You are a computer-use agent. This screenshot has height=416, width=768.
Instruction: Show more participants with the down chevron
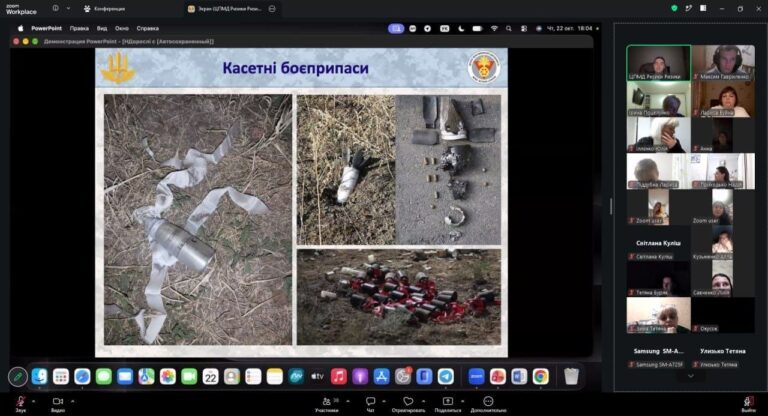coord(691,376)
